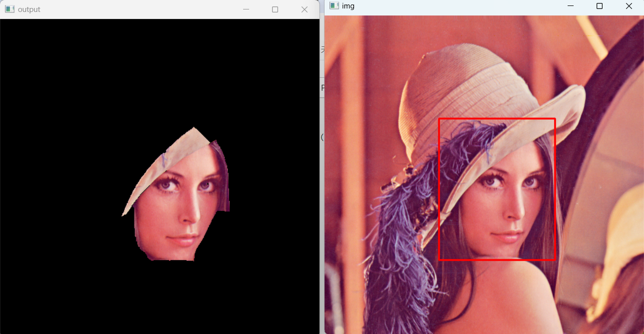Minimize the output window

[246, 9]
